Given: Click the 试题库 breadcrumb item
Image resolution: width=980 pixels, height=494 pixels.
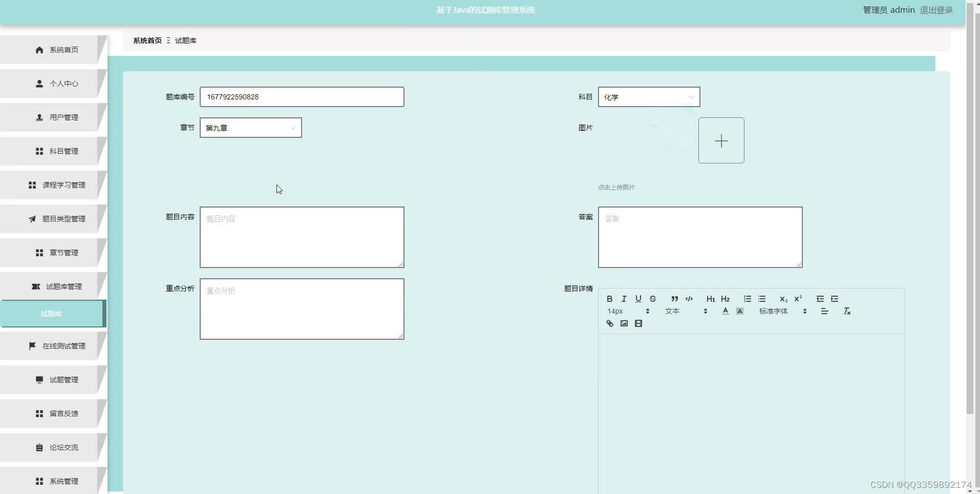Looking at the screenshot, I should [186, 40].
